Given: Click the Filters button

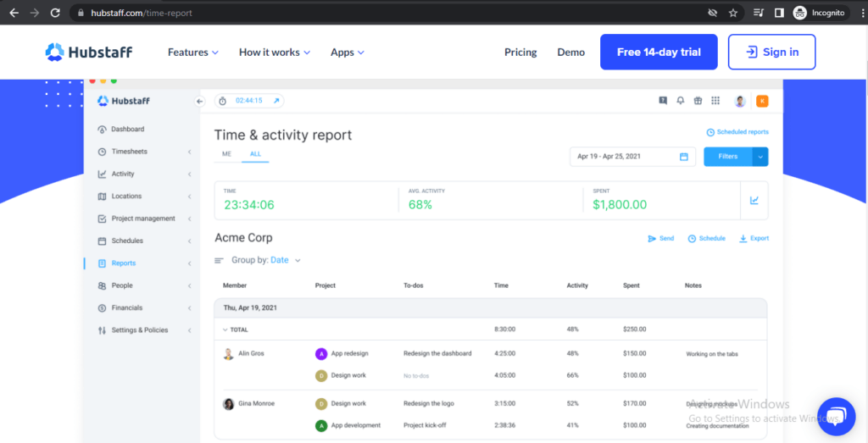Looking at the screenshot, I should [728, 157].
